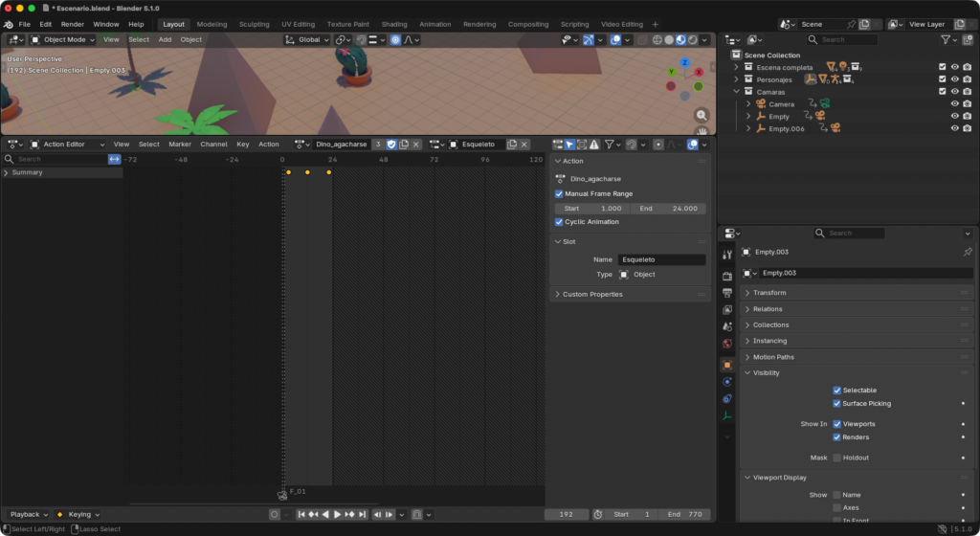
Task: Click the current frame field showing 192
Action: 567,515
